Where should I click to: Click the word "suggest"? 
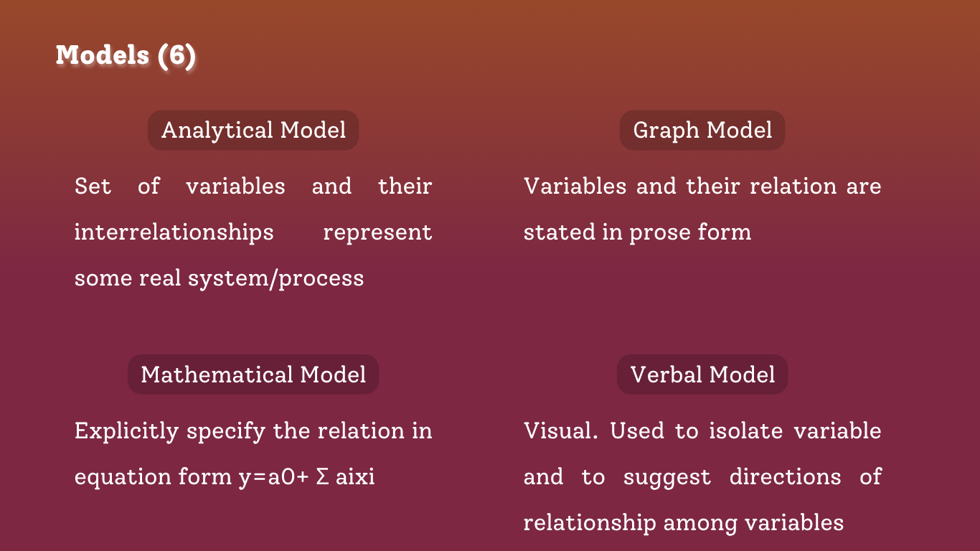[x=666, y=477]
